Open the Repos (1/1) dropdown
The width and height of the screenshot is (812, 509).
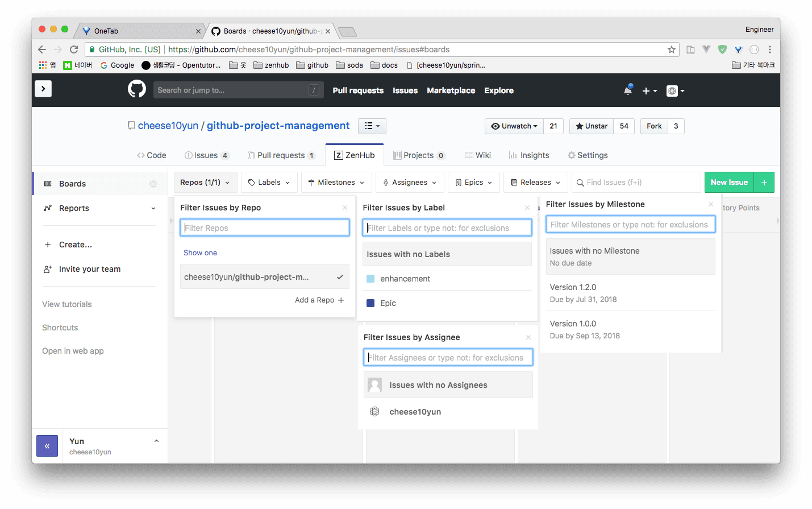(205, 183)
